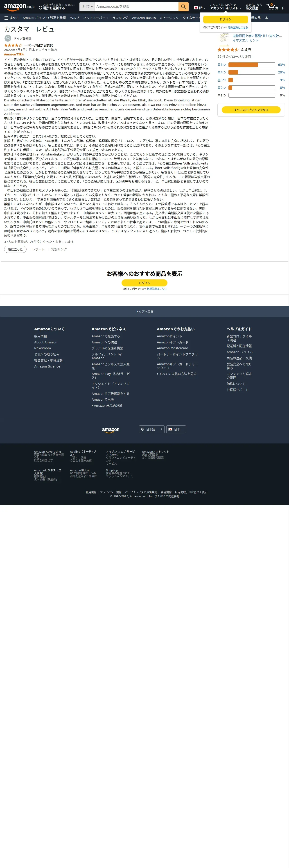Expand ネットスーパー nav dropdown
289x868 pixels.
coord(96,18)
